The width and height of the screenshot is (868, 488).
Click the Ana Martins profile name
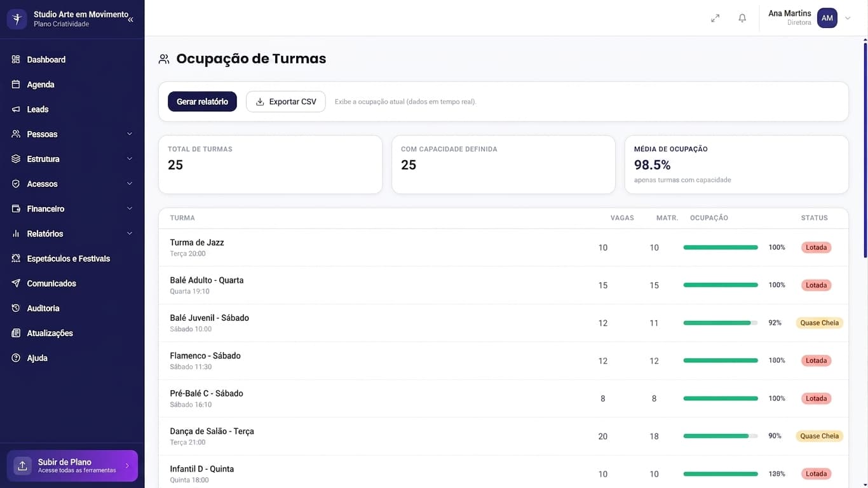790,13
